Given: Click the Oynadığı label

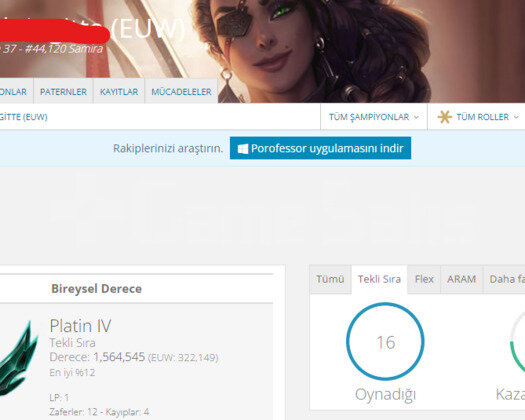Looking at the screenshot, I should [385, 395].
